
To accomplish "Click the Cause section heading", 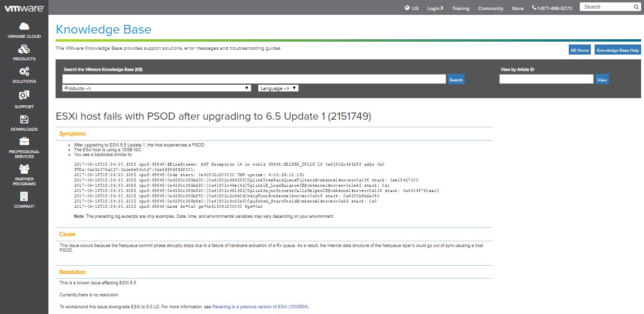I will point(67,235).
